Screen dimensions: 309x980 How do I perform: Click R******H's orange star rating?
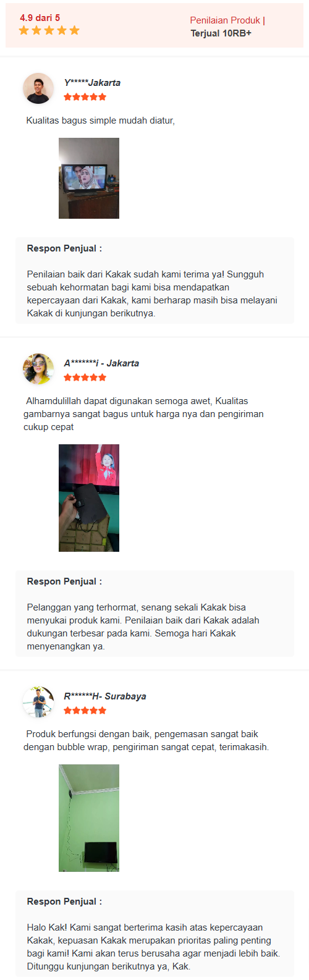[x=85, y=711]
